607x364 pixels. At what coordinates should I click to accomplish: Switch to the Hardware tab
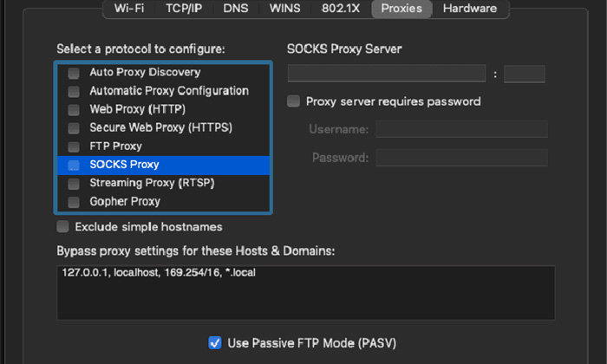(469, 9)
